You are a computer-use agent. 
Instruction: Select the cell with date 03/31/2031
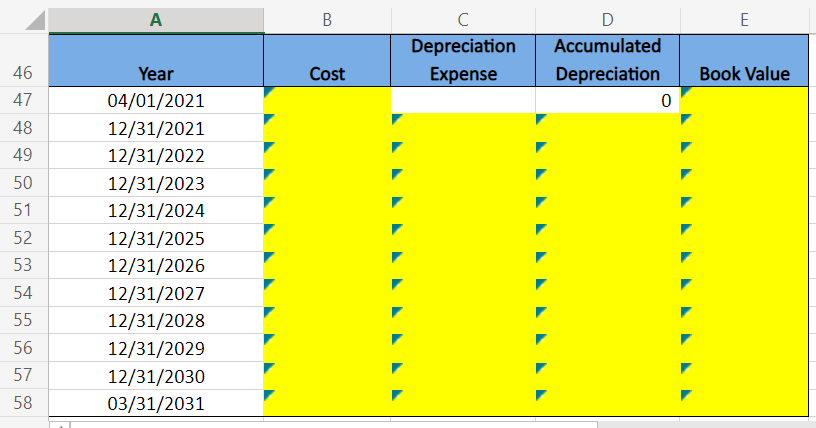pos(156,403)
